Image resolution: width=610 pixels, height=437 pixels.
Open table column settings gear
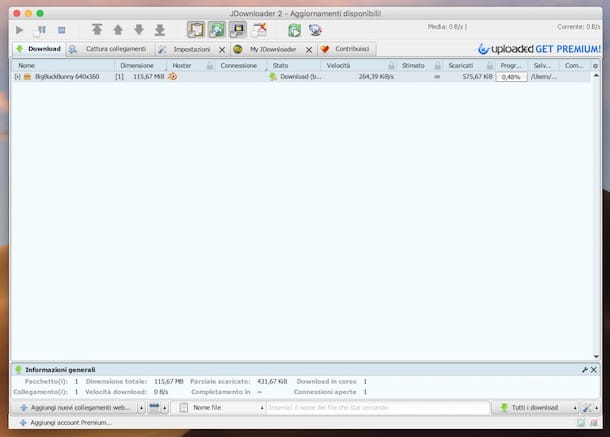pyautogui.click(x=595, y=66)
